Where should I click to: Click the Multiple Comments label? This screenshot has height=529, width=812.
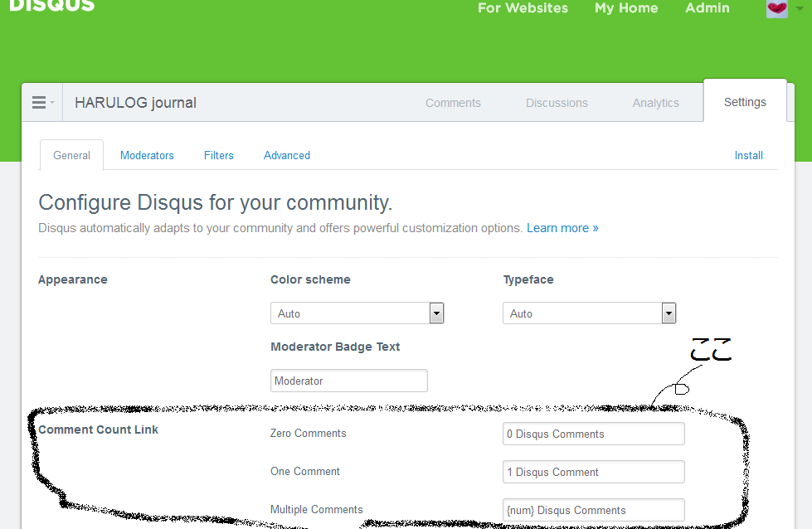(x=316, y=509)
